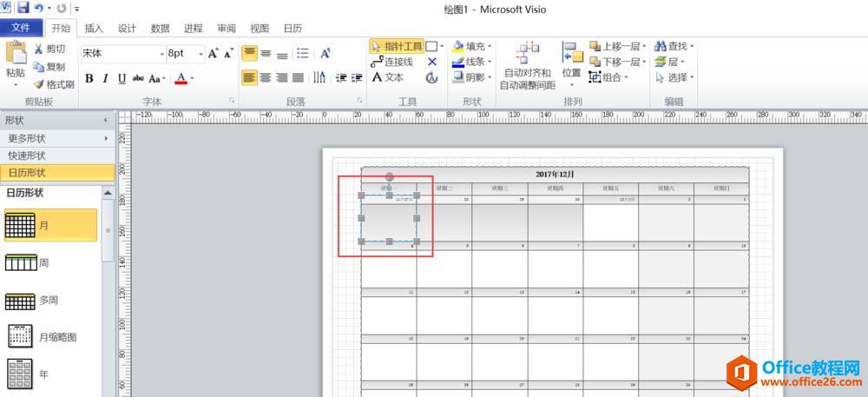Select the Connector (连接线) tool

tap(392, 62)
